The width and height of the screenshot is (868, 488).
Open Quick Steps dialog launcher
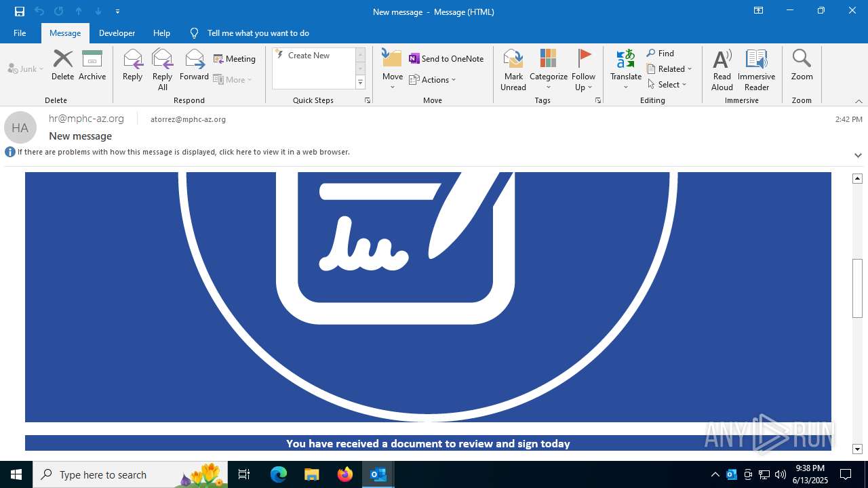point(368,100)
